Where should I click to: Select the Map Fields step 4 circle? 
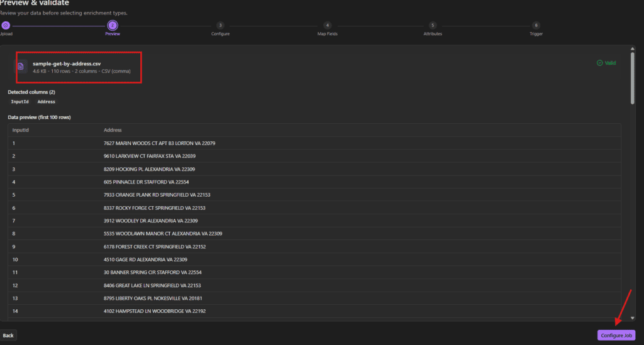click(x=327, y=25)
